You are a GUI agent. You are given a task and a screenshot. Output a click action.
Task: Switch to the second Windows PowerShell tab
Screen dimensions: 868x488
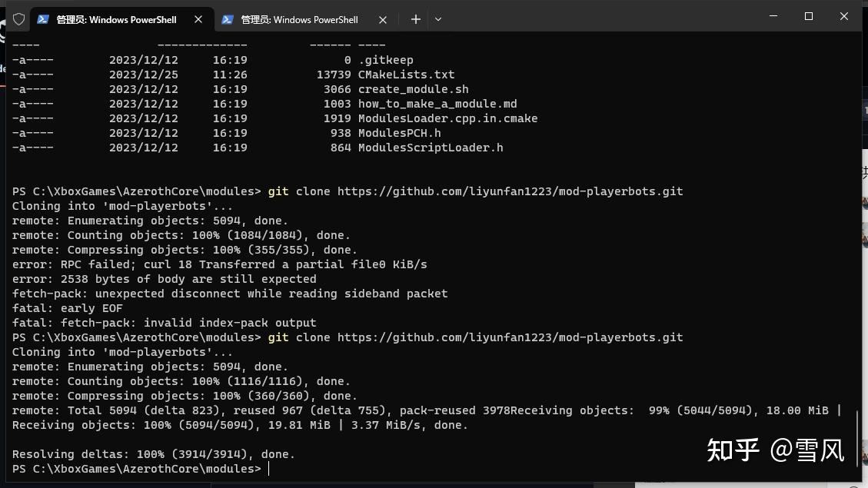pos(299,19)
